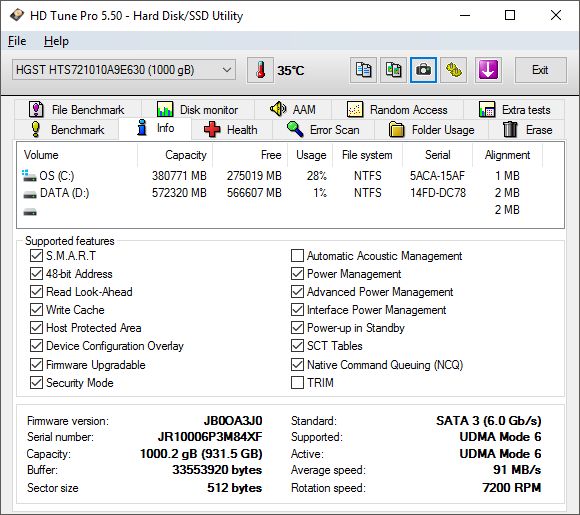Switch to the Disk monitor tab
Screen dimensions: 580x515
click(x=198, y=110)
